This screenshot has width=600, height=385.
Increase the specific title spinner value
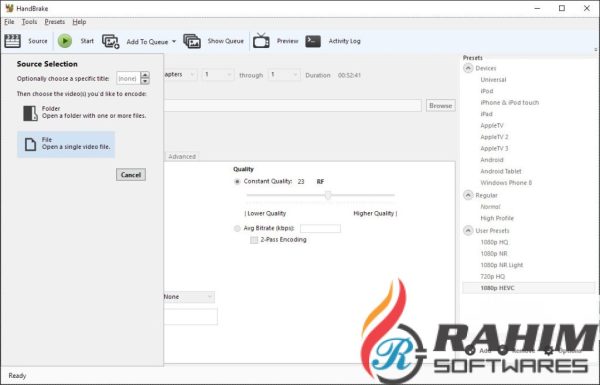tap(145, 75)
